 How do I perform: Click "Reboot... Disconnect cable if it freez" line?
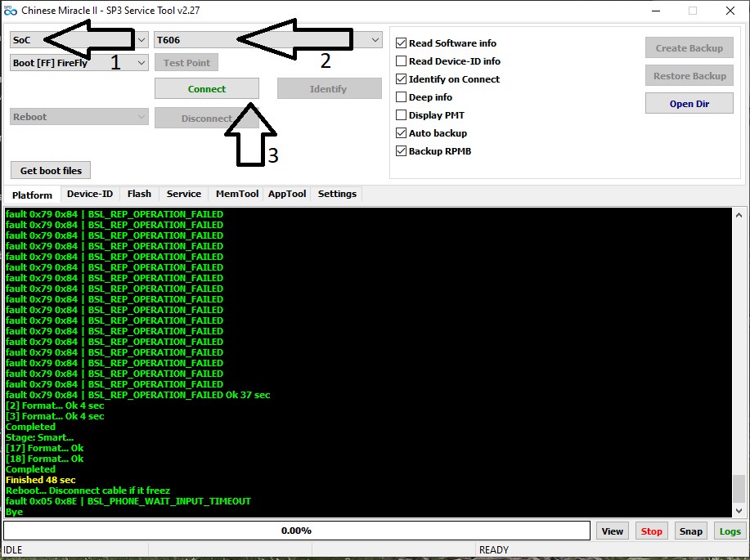pyautogui.click(x=88, y=491)
